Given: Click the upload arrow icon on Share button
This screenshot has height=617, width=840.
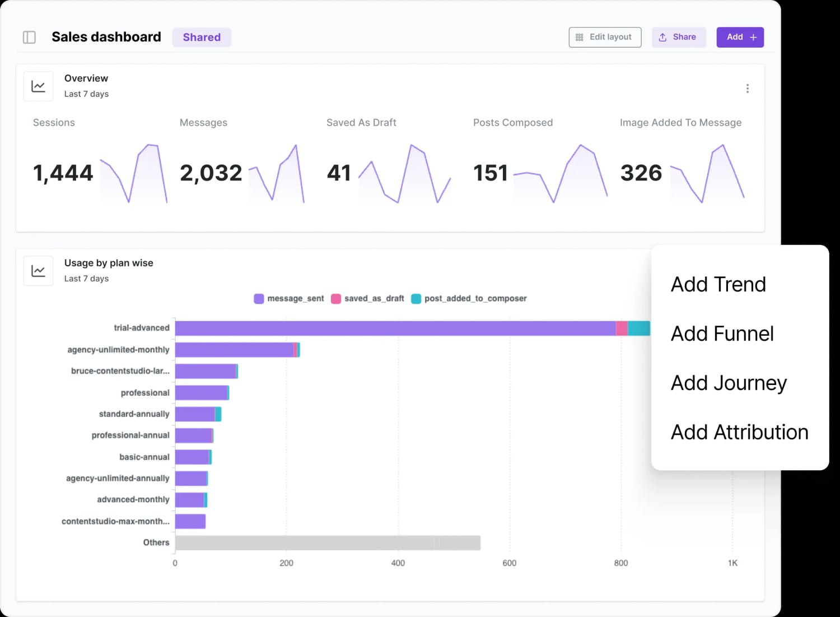Looking at the screenshot, I should click(662, 37).
